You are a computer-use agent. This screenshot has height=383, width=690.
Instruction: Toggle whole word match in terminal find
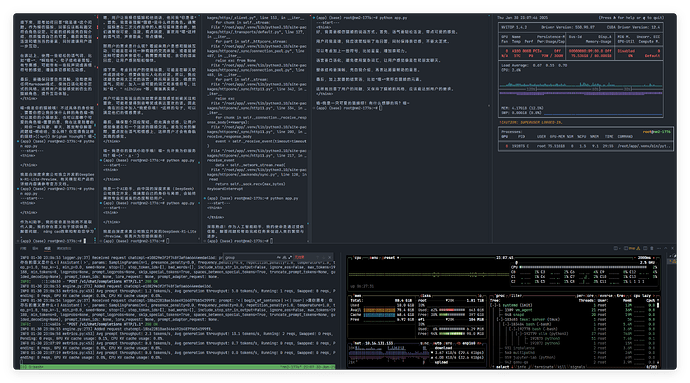(284, 258)
